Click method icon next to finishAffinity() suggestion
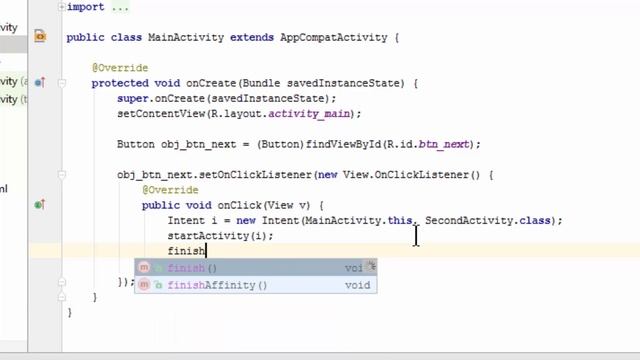The width and height of the screenshot is (640, 360). (x=144, y=284)
